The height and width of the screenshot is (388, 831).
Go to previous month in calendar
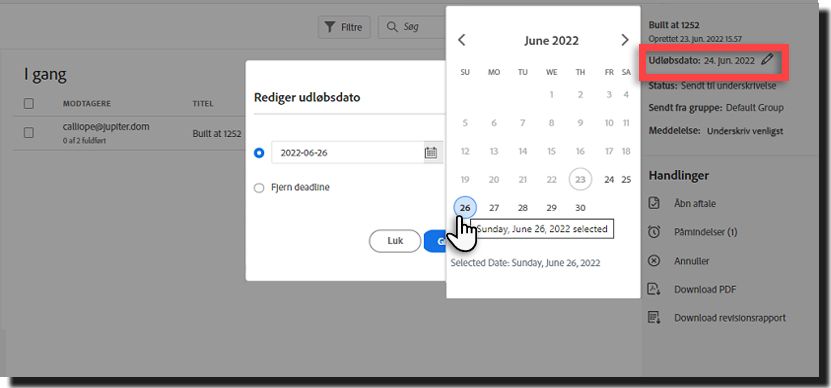coord(462,40)
